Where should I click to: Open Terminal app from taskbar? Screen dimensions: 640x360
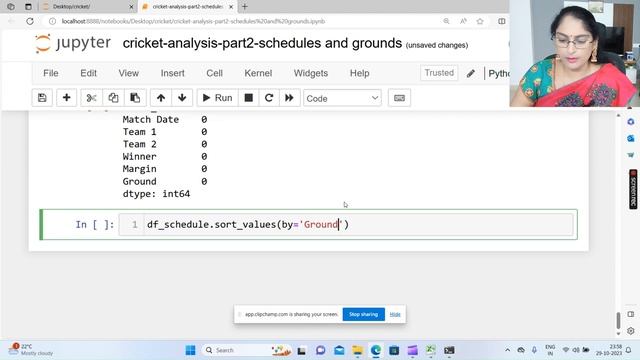pos(449,350)
